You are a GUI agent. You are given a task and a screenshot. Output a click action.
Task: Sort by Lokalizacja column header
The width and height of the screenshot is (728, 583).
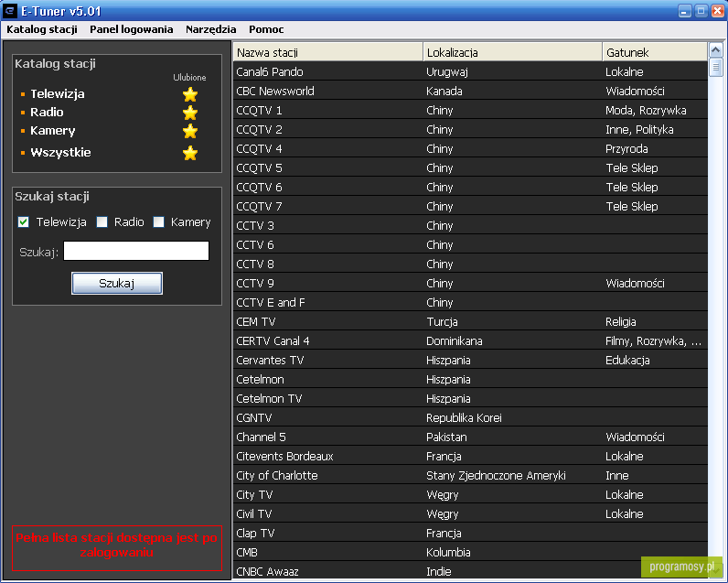(x=512, y=52)
